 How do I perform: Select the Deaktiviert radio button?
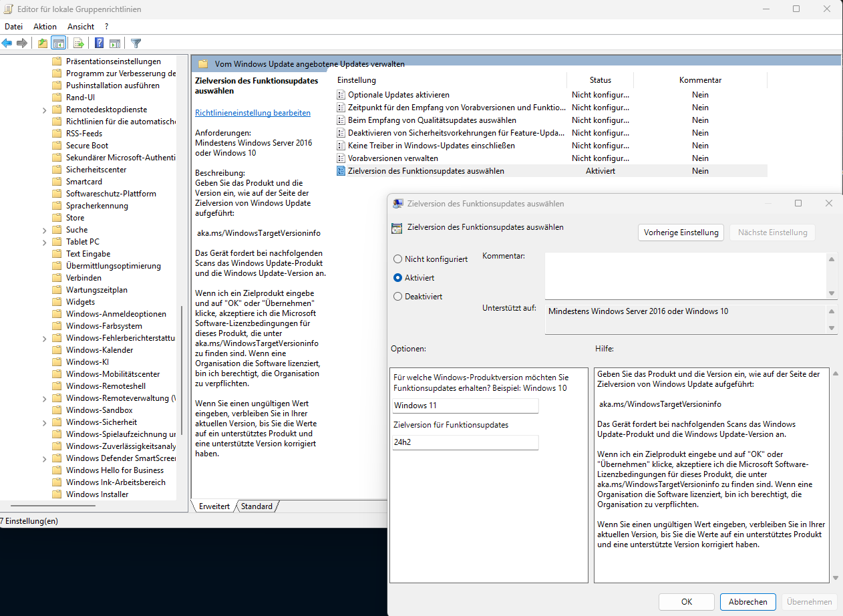(398, 296)
